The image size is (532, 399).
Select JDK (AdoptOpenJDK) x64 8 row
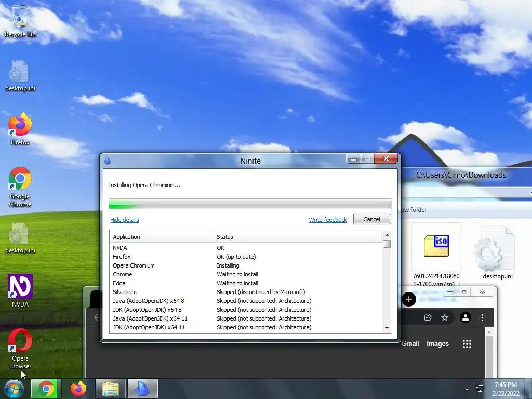pos(246,310)
